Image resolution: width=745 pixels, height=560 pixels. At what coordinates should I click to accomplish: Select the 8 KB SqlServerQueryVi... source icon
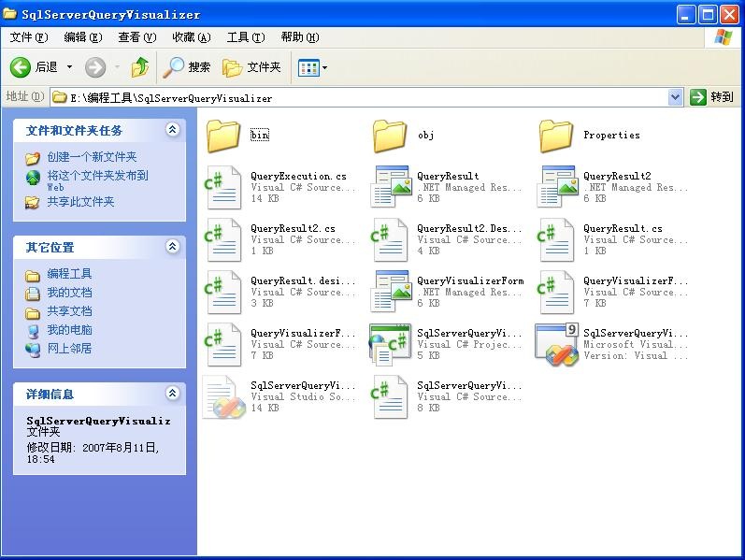[389, 396]
